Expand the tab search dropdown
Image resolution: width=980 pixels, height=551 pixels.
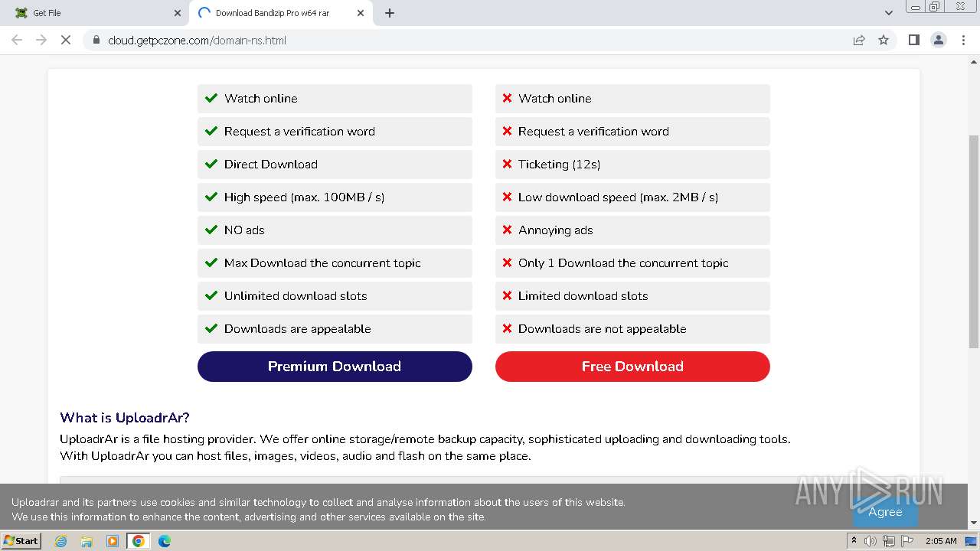coord(888,13)
